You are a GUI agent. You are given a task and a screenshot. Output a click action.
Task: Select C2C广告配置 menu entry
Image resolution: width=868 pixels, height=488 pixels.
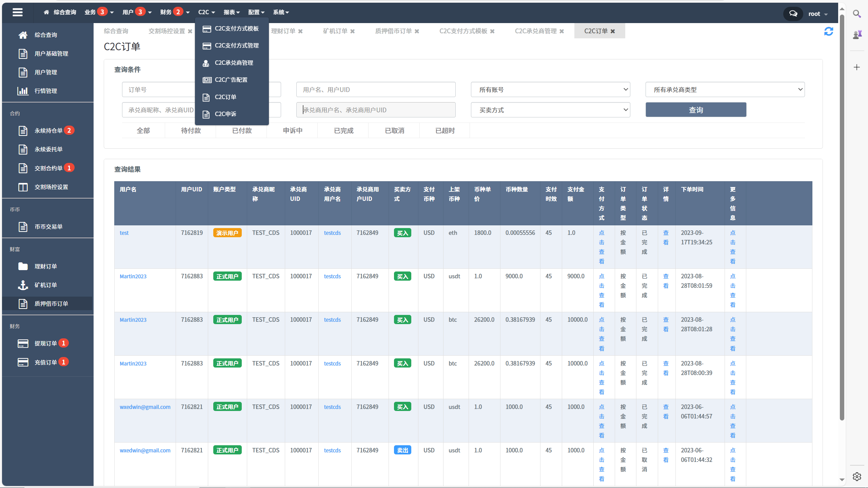click(x=232, y=79)
